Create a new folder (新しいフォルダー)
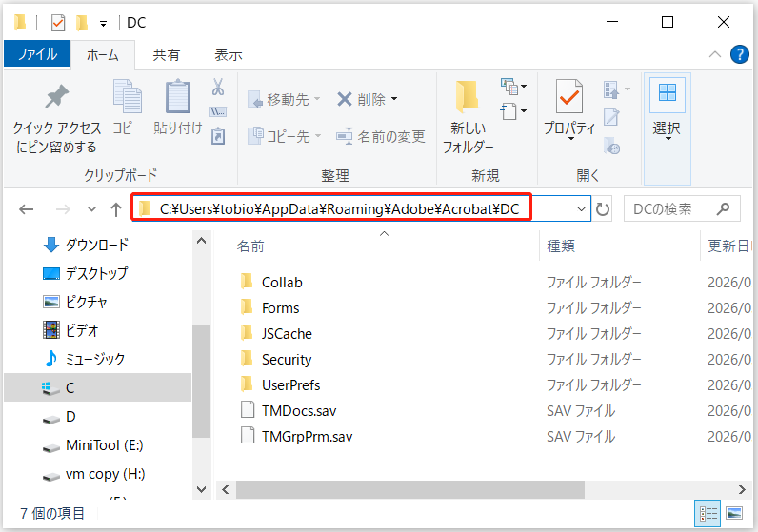 468,117
